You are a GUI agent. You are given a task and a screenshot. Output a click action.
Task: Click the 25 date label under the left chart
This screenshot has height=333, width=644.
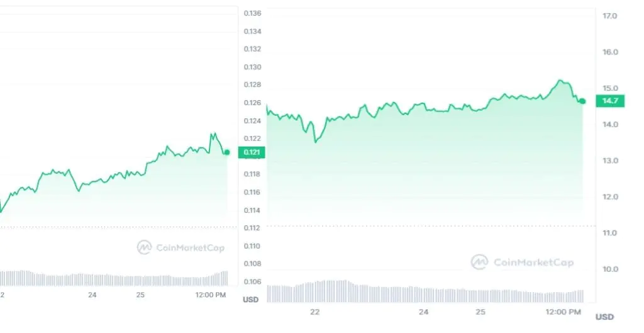(140, 295)
